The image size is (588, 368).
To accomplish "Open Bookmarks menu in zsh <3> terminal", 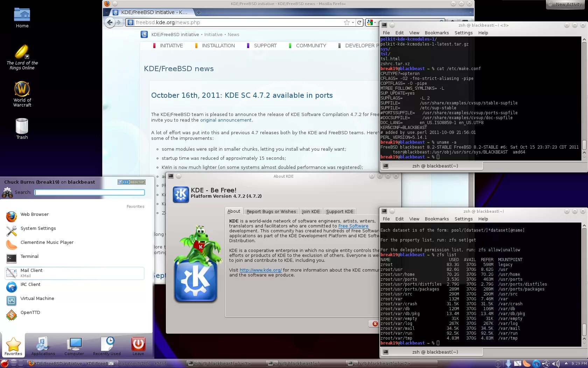I will click(437, 33).
